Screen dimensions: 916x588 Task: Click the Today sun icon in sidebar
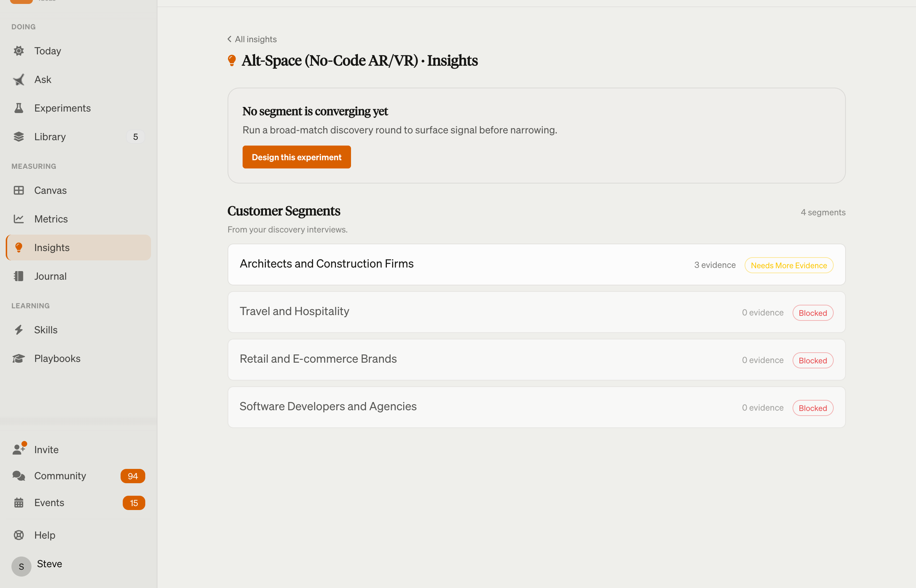19,51
